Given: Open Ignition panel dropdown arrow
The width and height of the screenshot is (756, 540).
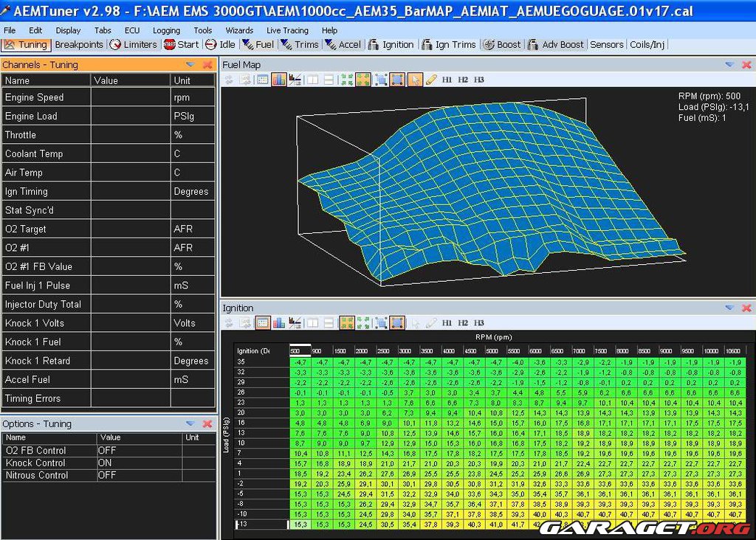Looking at the screenshot, I should pos(729,308).
